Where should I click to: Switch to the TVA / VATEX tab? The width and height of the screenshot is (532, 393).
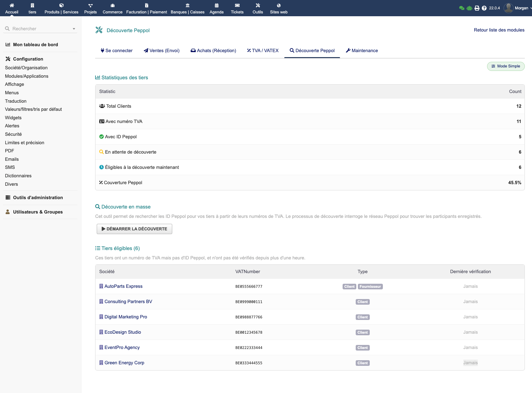[263, 51]
